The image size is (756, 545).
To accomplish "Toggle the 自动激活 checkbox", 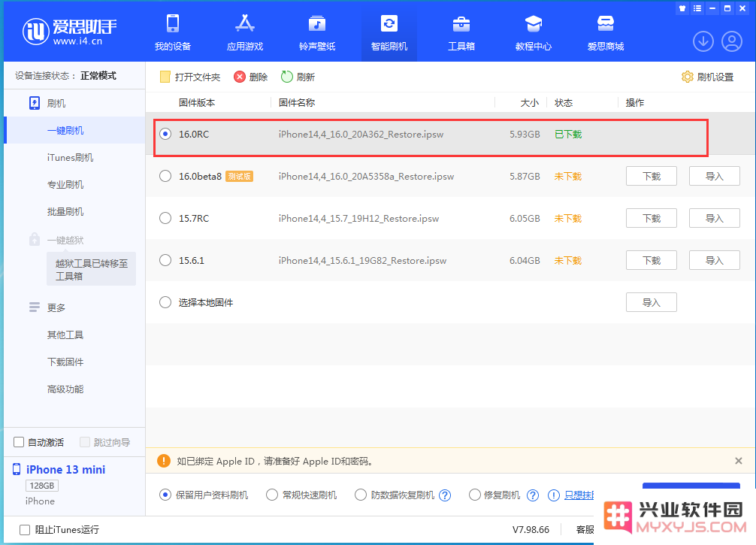I will tap(19, 442).
